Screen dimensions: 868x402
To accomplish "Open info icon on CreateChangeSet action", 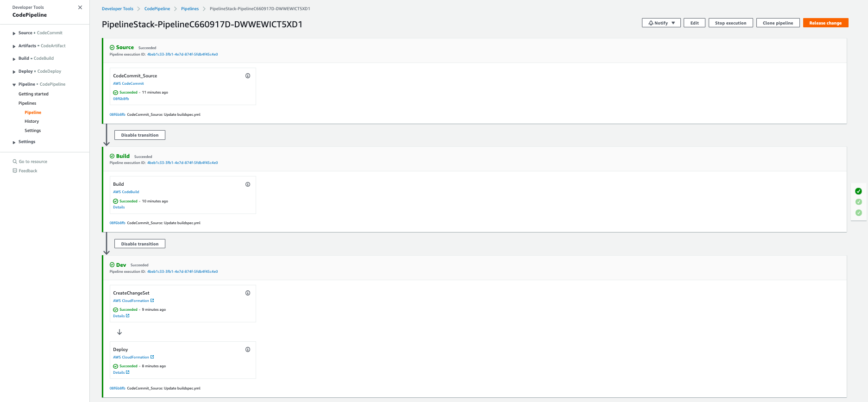I will (x=248, y=293).
